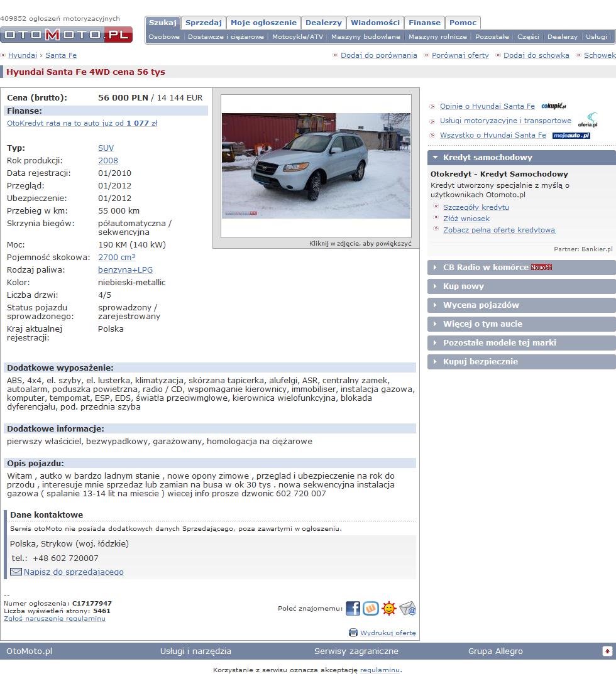Collapse the Kredyt samochodowy section

(x=522, y=158)
